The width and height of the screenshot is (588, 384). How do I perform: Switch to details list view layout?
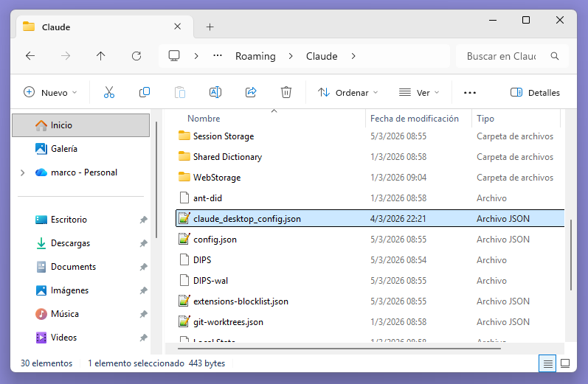coord(547,363)
